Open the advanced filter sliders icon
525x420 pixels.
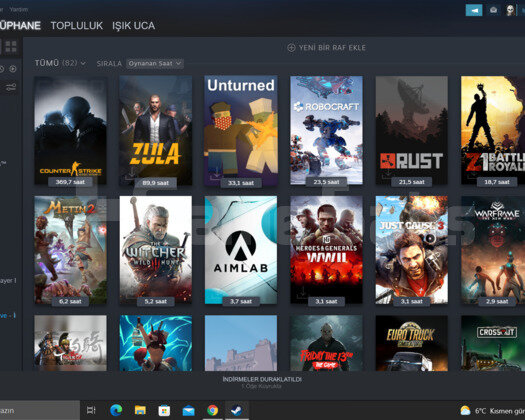point(11,88)
